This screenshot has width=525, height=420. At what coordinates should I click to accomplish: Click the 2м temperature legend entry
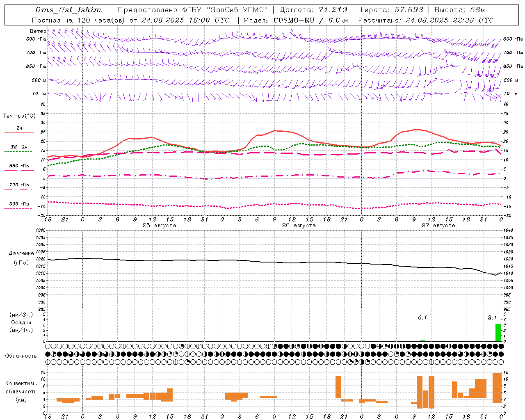tap(19, 128)
